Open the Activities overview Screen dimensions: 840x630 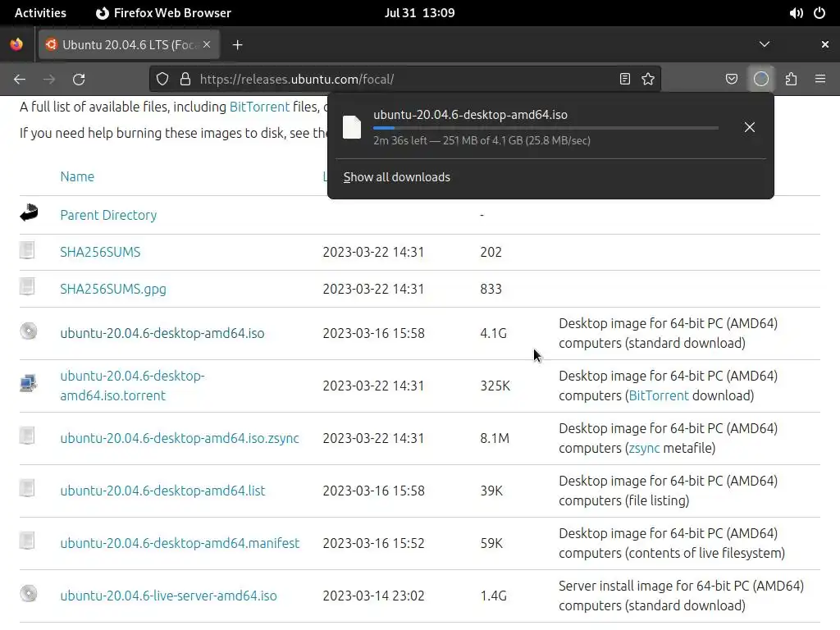pos(40,13)
